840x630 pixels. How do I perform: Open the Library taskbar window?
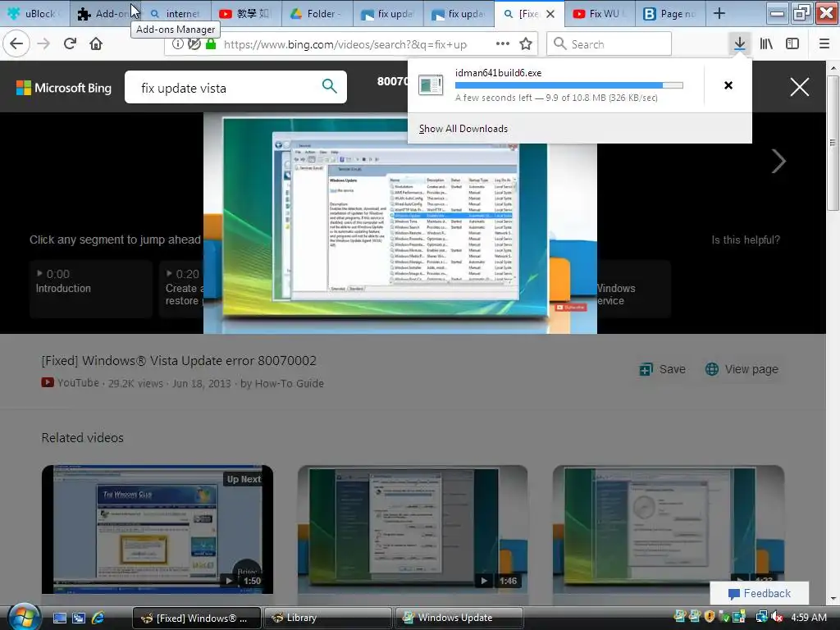(328, 618)
